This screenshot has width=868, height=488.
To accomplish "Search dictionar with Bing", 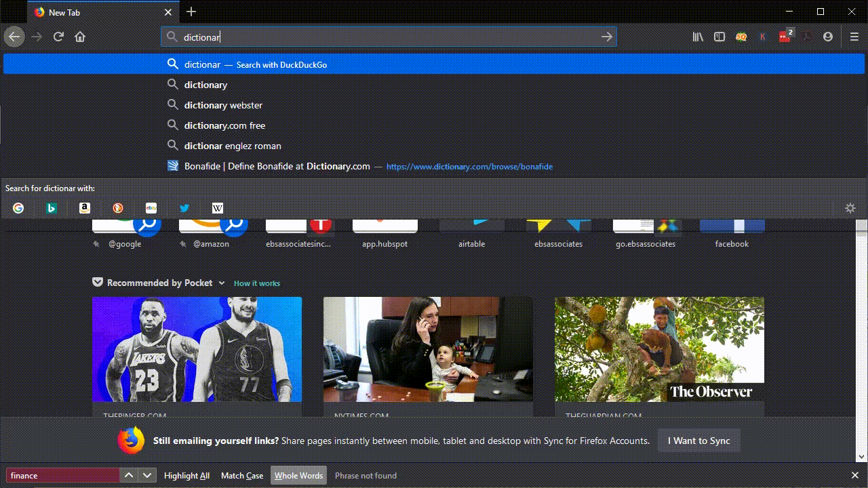I will (x=52, y=208).
